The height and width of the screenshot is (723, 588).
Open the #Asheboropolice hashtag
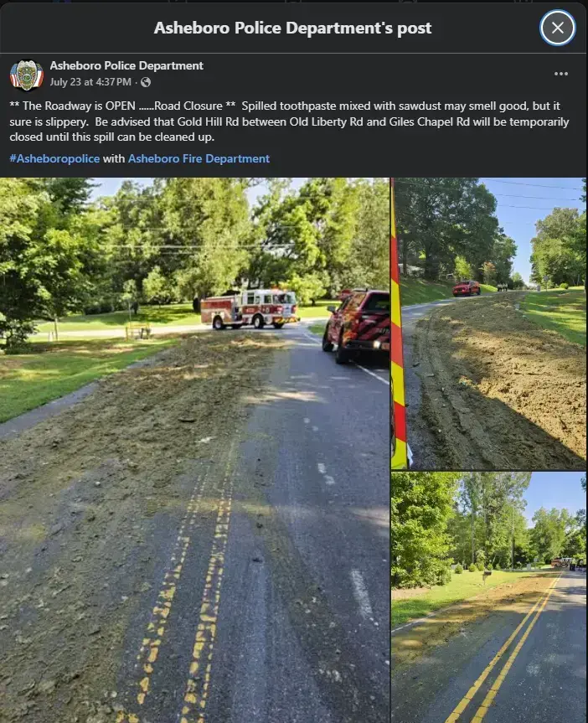(54, 158)
